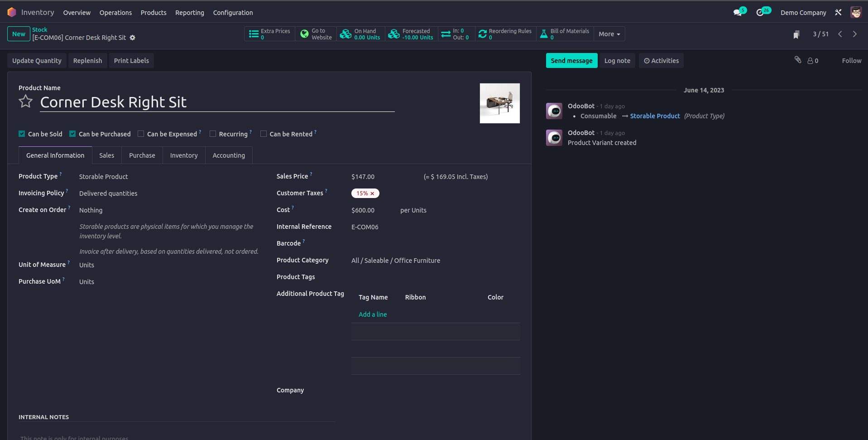Open the Configuration menu
Screen dimensions: 868x440
pyautogui.click(x=233, y=13)
